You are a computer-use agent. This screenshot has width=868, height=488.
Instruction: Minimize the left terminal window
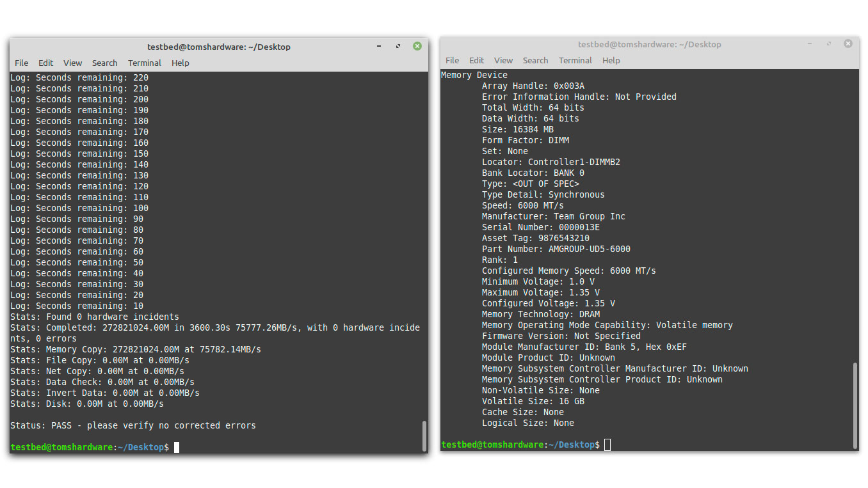(x=379, y=46)
